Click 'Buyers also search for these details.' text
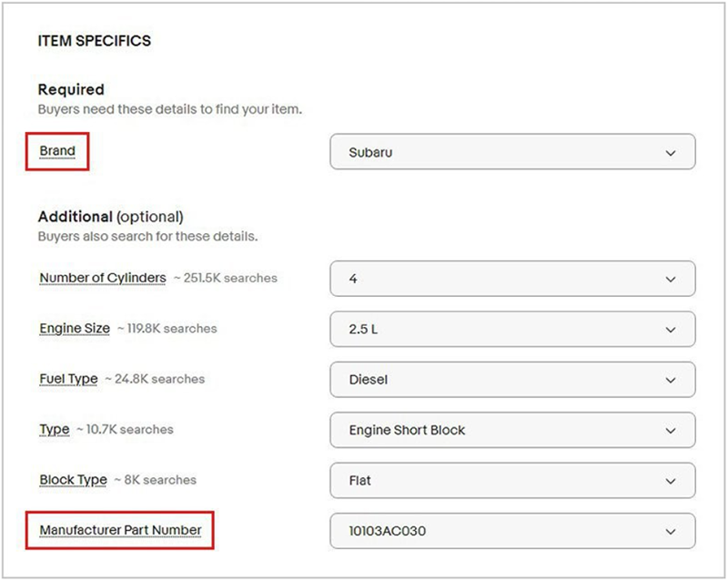The width and height of the screenshot is (728, 581). pyautogui.click(x=147, y=236)
